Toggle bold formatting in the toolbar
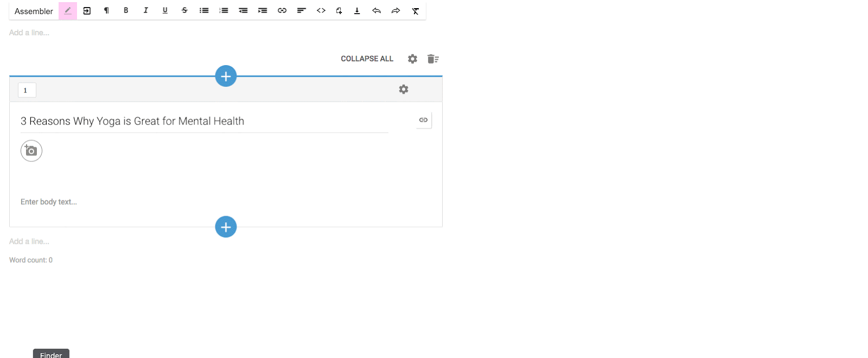Viewport: 868px width, 358px height. click(x=126, y=11)
